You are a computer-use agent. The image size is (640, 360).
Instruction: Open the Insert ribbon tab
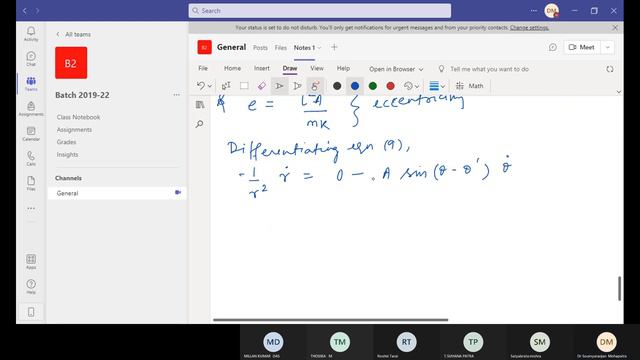point(262,68)
